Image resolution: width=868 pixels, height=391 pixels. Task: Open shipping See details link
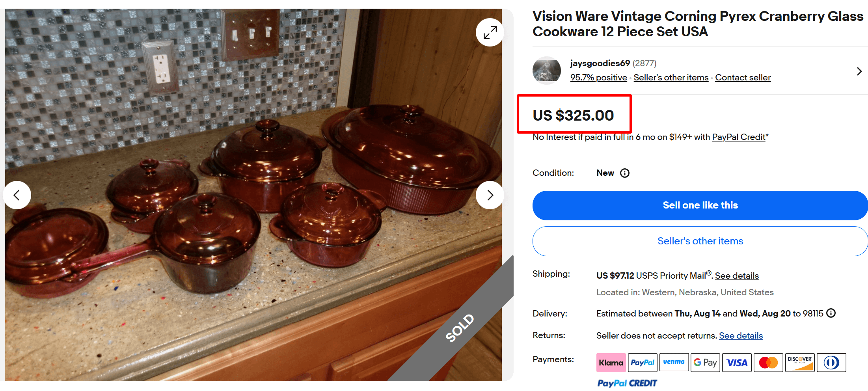(736, 276)
